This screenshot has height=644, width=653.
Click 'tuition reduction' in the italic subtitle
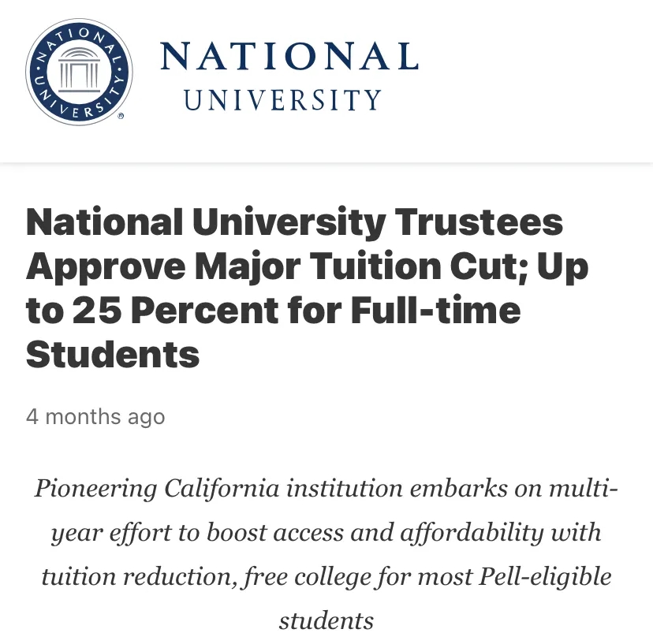pyautogui.click(x=138, y=576)
